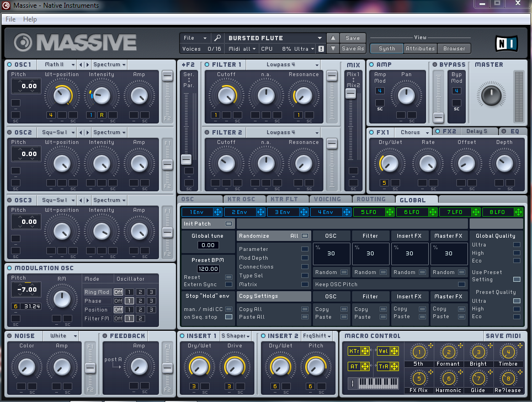Open Insert 2 FrqShift dropdown
532x402 pixels.
click(x=317, y=336)
